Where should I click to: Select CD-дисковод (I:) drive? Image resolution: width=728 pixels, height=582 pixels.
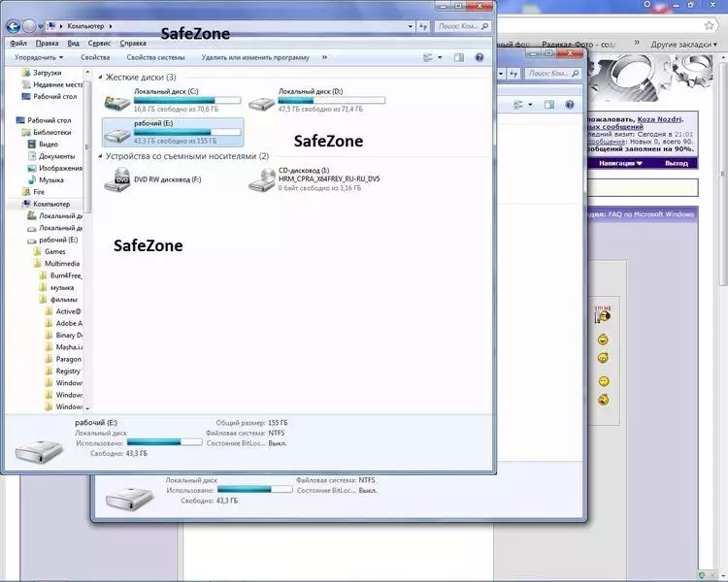(314, 179)
